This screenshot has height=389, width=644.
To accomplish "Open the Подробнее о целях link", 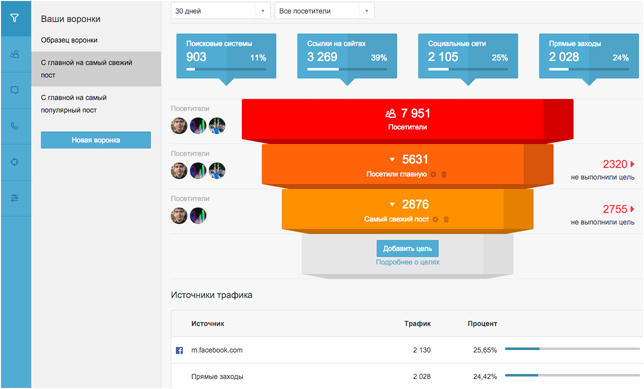I will click(x=407, y=262).
